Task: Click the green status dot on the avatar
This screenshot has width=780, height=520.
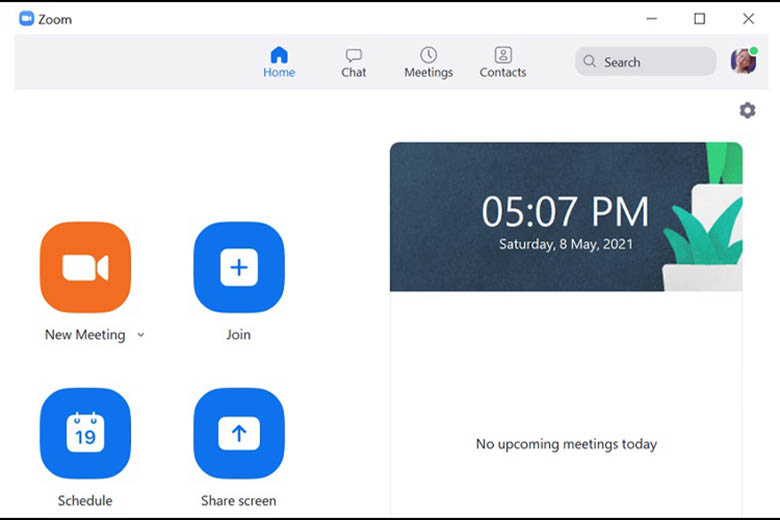Action: click(x=753, y=51)
